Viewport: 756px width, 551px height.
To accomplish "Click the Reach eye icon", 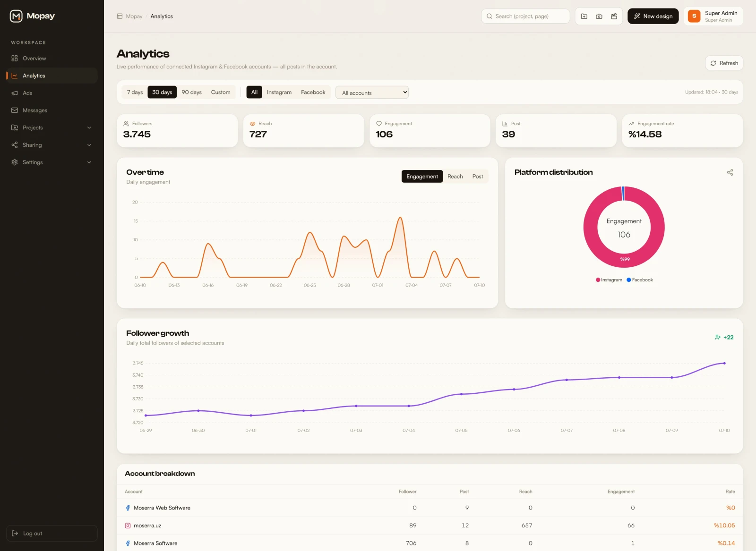I will click(252, 124).
